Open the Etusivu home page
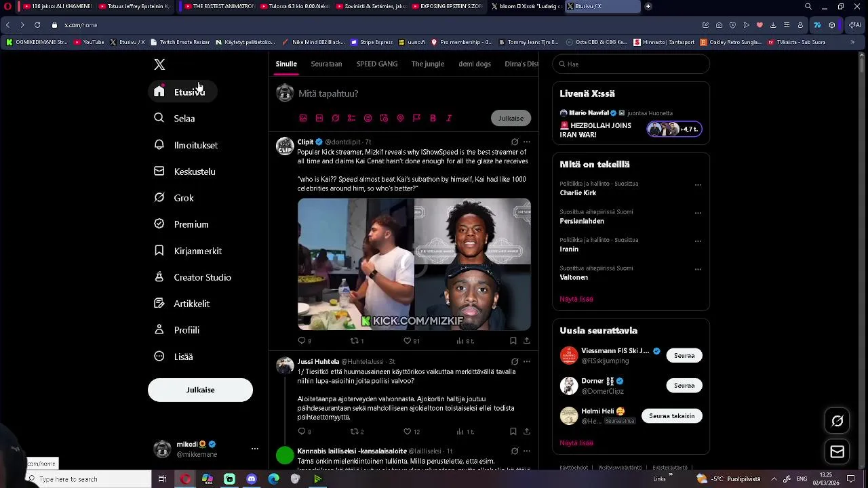This screenshot has width=868, height=488. [x=182, y=92]
